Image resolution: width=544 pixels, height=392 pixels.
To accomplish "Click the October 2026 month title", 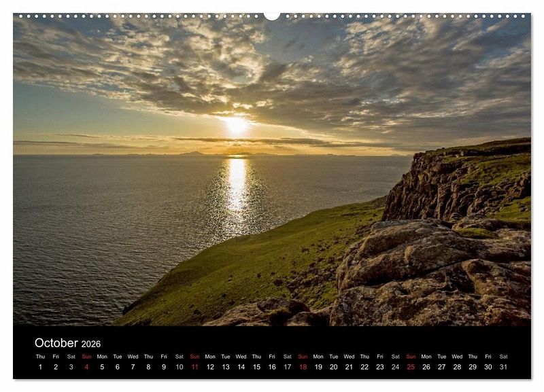I will tap(67, 343).
